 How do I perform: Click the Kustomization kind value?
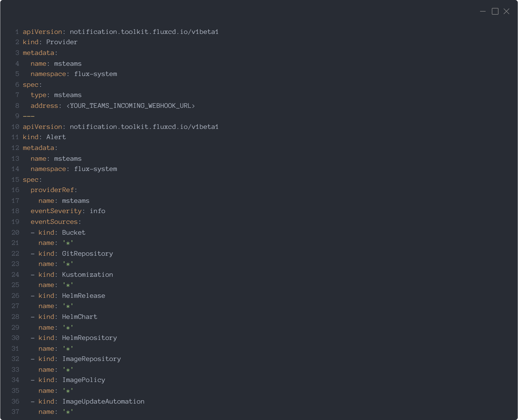87,275
